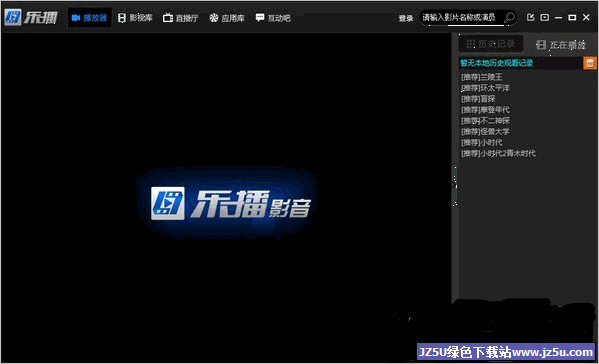Viewport: 599px width, 364px height.
Task: Maximize the player window
Action: point(572,18)
